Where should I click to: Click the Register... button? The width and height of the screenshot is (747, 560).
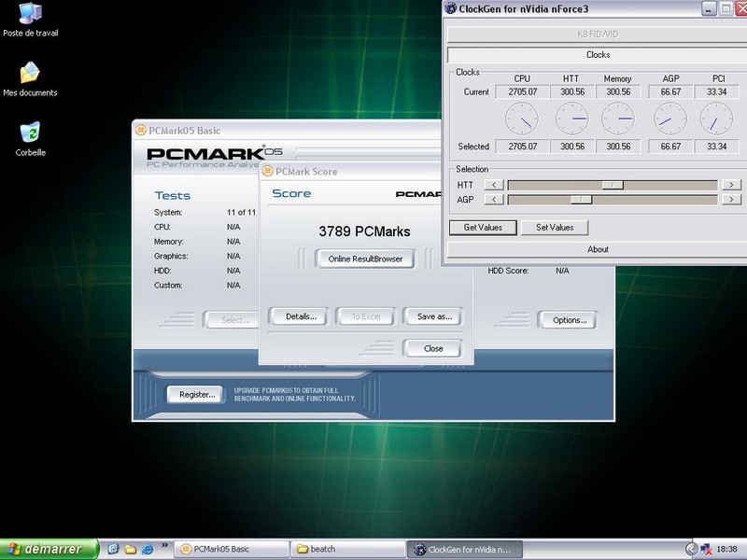(x=195, y=394)
